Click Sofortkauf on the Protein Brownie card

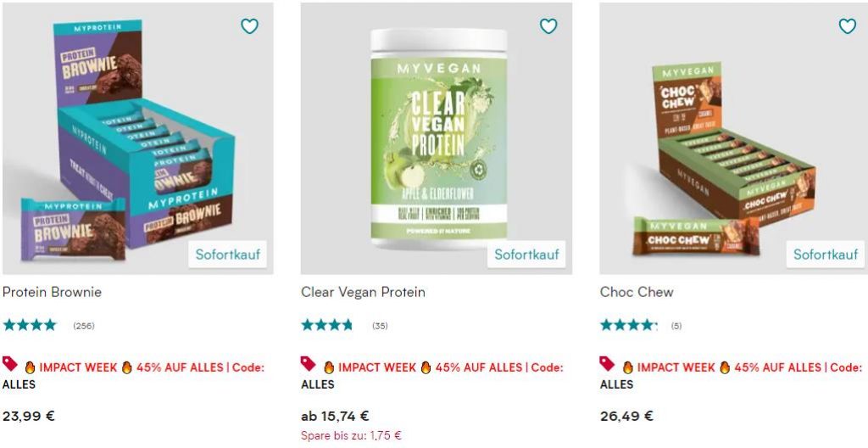click(x=227, y=255)
